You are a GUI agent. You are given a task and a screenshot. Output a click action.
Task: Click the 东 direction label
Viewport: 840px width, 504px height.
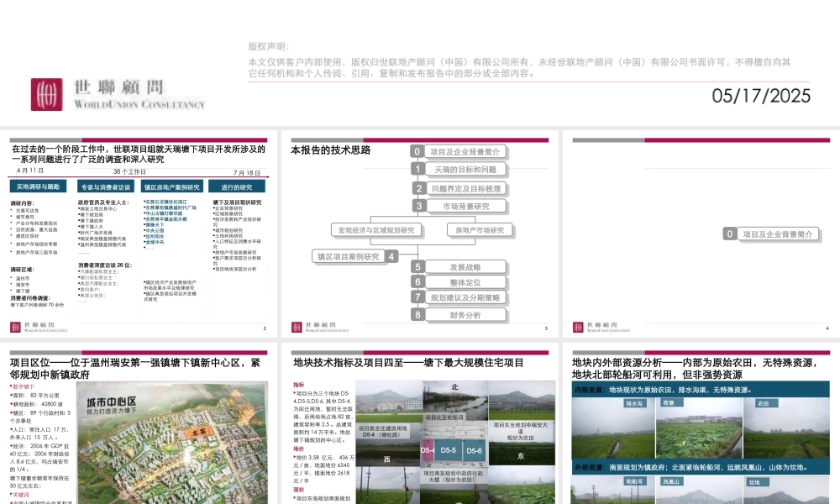click(x=521, y=456)
